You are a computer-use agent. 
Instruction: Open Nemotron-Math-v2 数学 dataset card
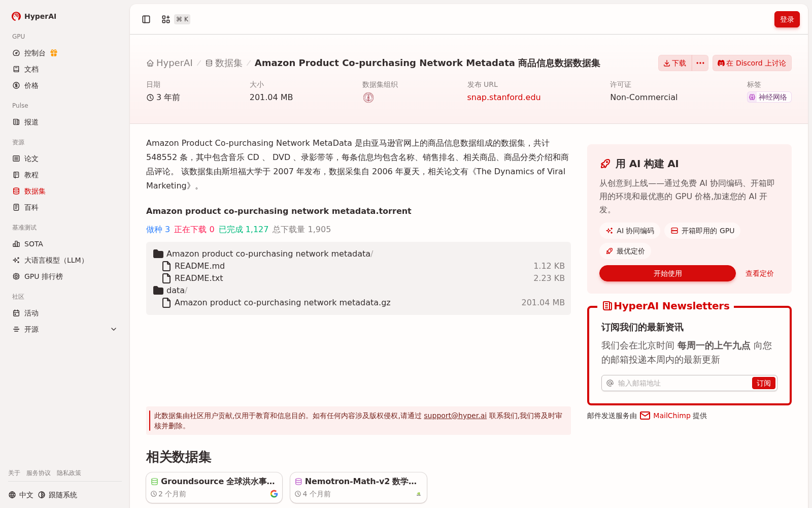pos(358,488)
